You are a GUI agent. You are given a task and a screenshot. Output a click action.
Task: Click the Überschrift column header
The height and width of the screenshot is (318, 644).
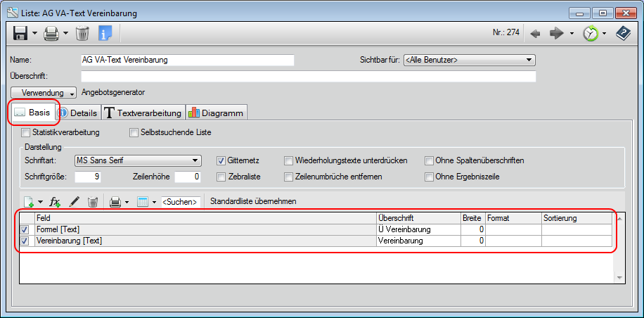click(418, 219)
